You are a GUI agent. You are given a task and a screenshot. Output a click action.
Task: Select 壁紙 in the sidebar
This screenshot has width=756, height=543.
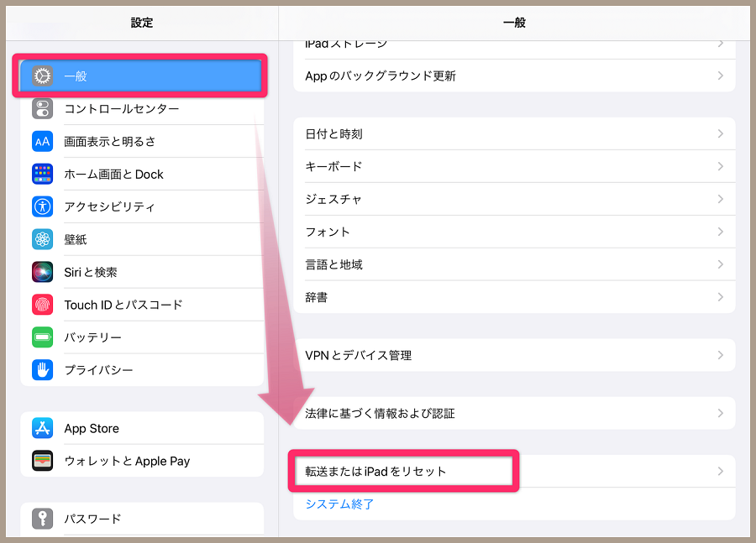point(142,239)
